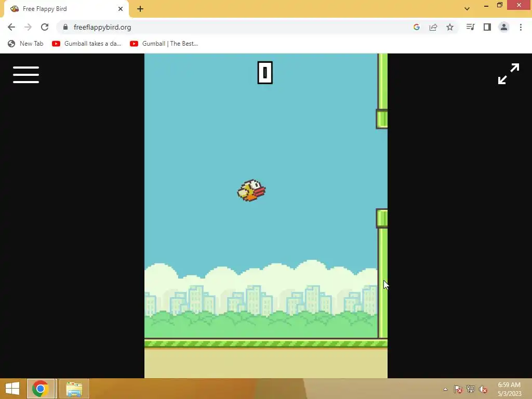Go back to the previous page
Screen dimensions: 532x399
pyautogui.click(x=11, y=27)
